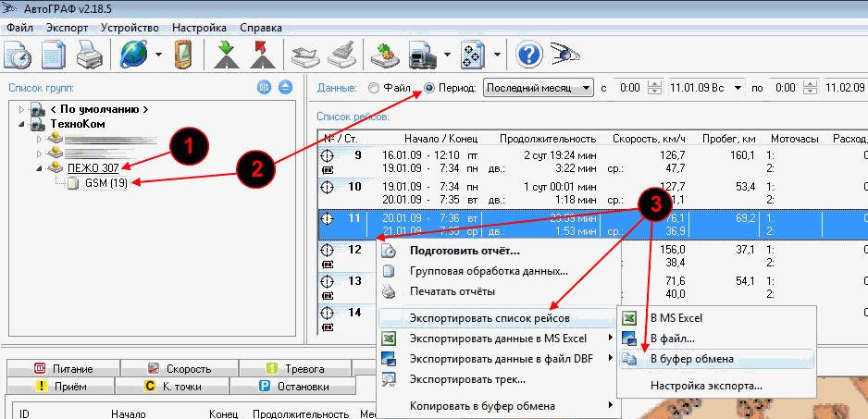Select Подготовить отчёт... in context menu
The height and width of the screenshot is (419, 868).
pos(464,251)
